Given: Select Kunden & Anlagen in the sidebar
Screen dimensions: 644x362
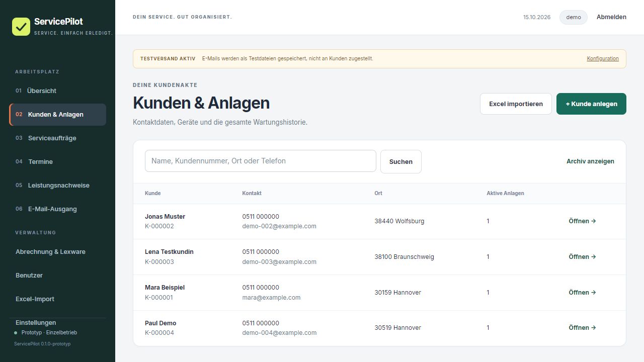Looking at the screenshot, I should click(57, 115).
